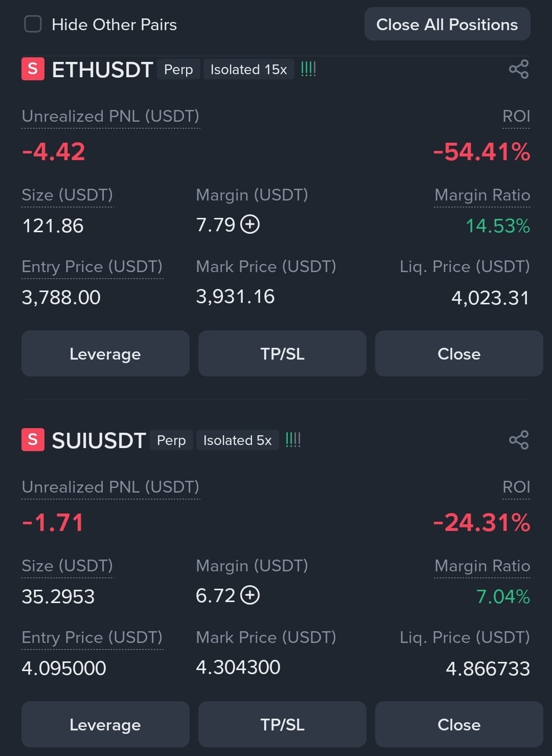The height and width of the screenshot is (756, 552).
Task: Set TP/SL for ETHUSDT position
Action: 282,353
